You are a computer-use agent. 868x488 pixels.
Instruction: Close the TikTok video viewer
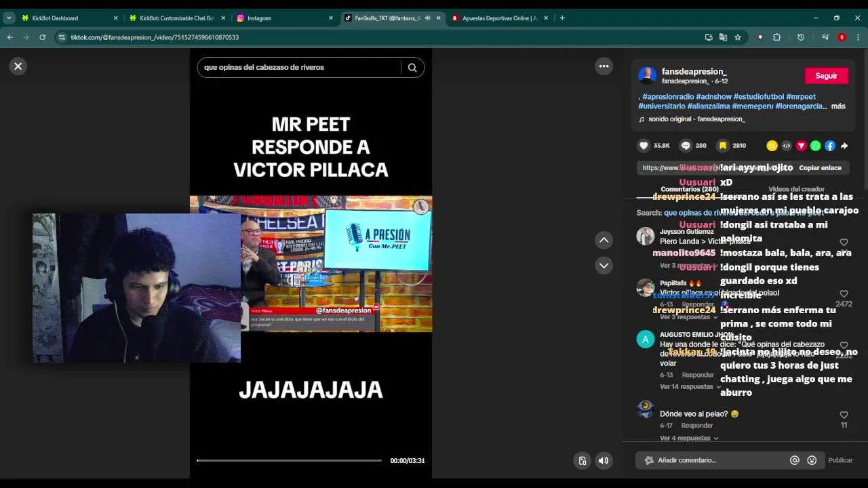coord(18,66)
